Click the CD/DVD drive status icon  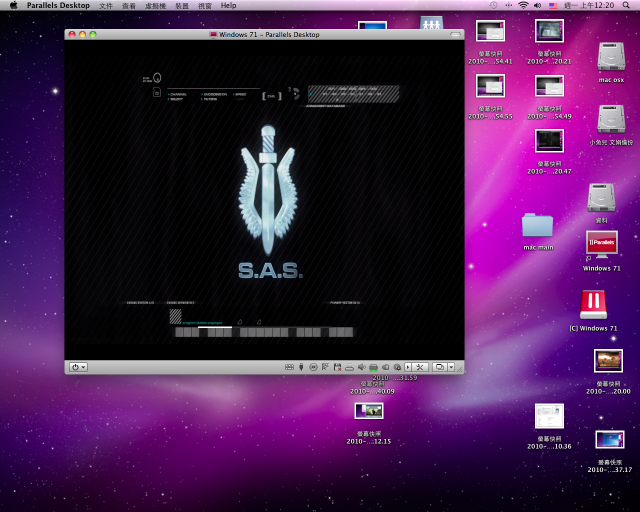pos(313,367)
